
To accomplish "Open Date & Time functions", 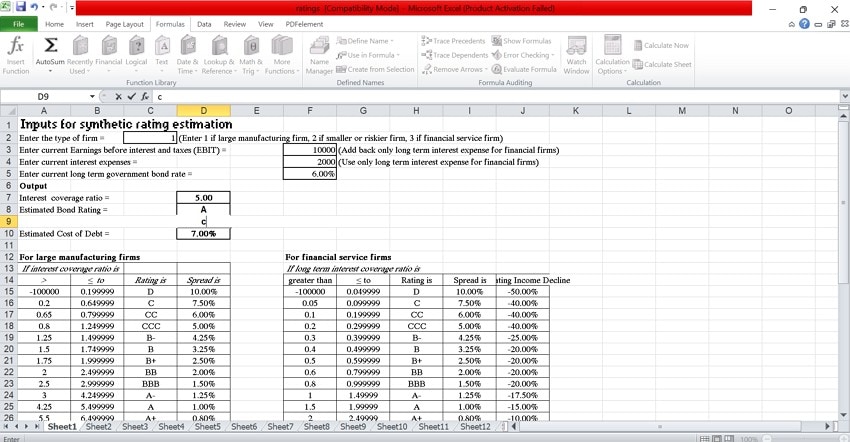I will [x=188, y=55].
